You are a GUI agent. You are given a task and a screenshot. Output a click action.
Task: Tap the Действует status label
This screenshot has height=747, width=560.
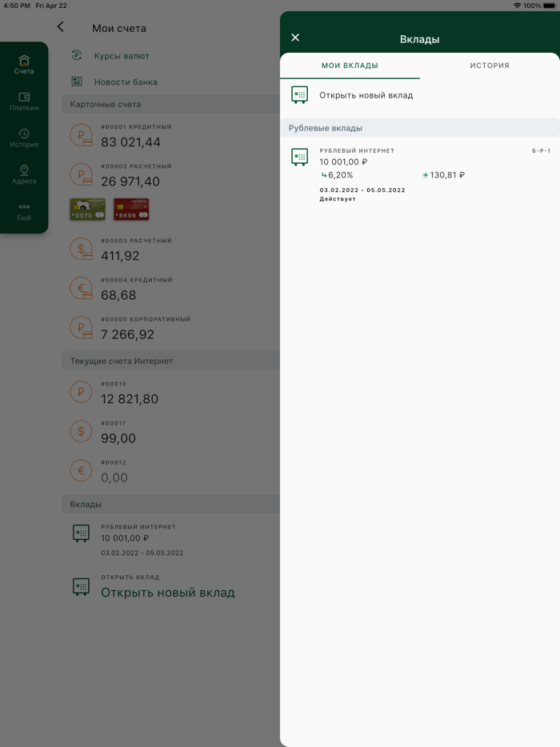[x=338, y=198]
